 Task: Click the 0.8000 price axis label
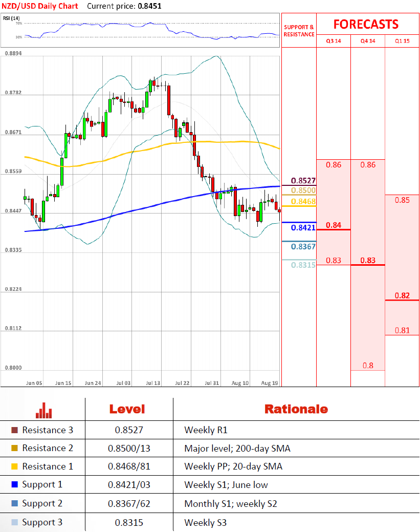[13, 368]
